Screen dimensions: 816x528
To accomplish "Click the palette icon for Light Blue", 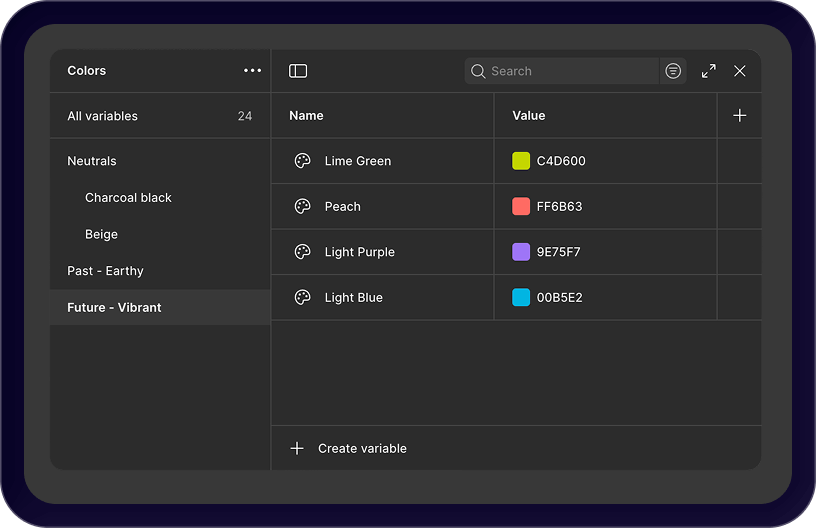I will pyautogui.click(x=302, y=298).
